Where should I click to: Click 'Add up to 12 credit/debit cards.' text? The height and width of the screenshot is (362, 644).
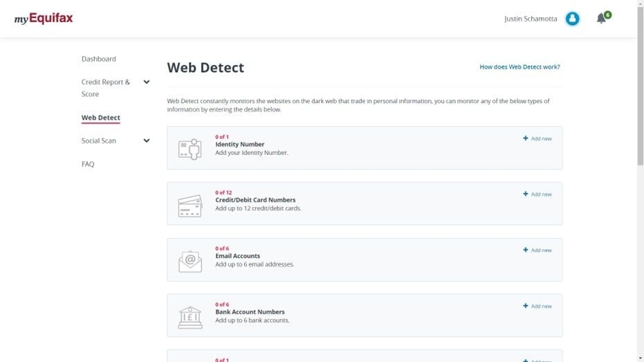(x=258, y=208)
